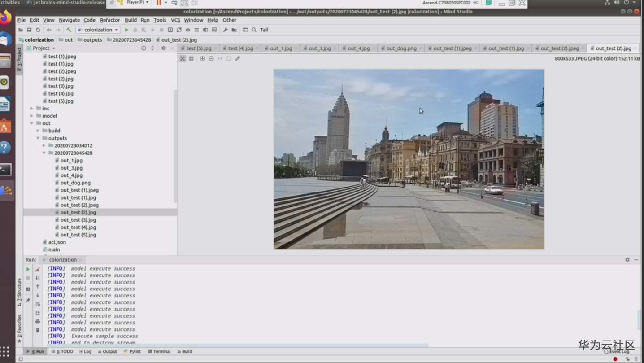Toggle the grid display in image viewer
The image size is (644, 363).
(x=191, y=59)
